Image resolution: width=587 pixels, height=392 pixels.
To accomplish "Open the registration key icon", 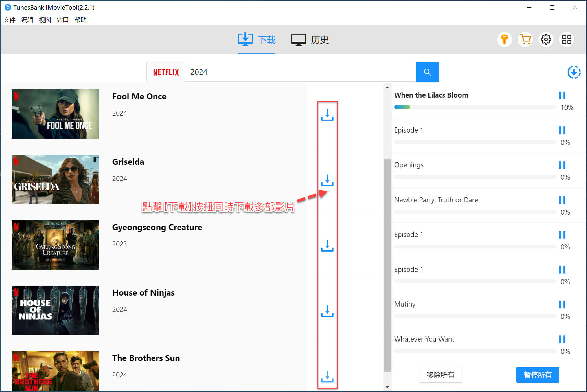I will tap(504, 39).
